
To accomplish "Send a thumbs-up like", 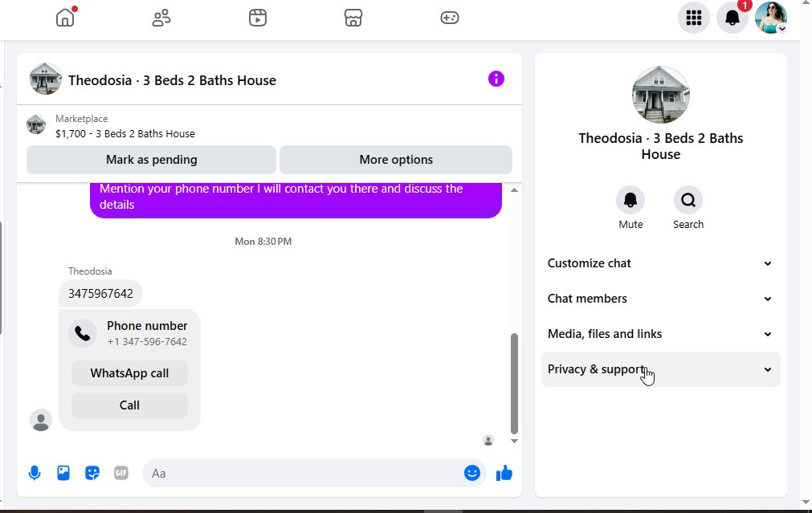I will point(504,473).
